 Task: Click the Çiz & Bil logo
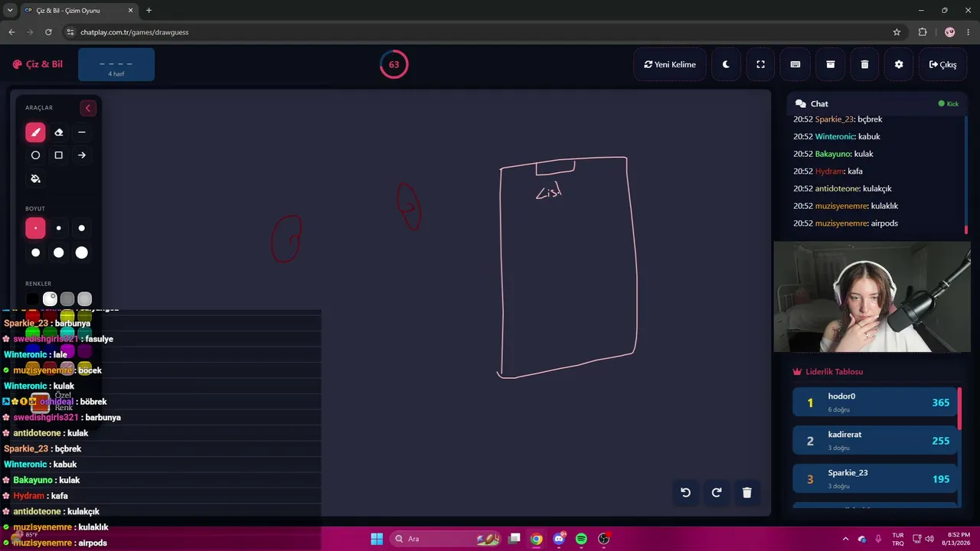[x=38, y=64]
